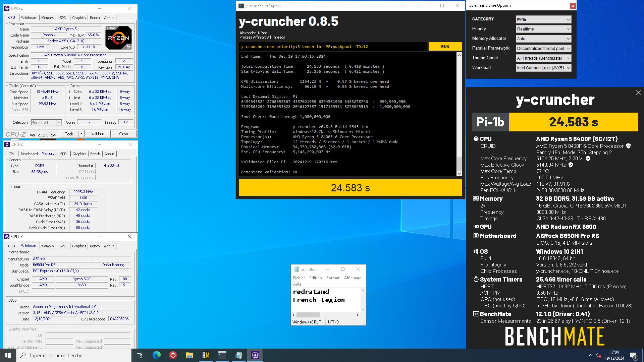644x362 pixels.
Task: Click the Memory section icon in BenchMate
Action: click(476, 198)
